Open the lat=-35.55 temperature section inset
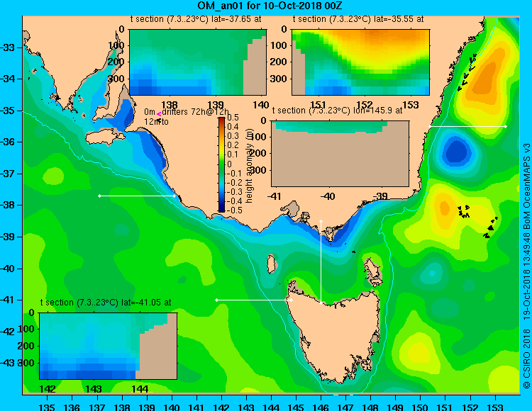The image size is (532, 411). pyautogui.click(x=360, y=62)
